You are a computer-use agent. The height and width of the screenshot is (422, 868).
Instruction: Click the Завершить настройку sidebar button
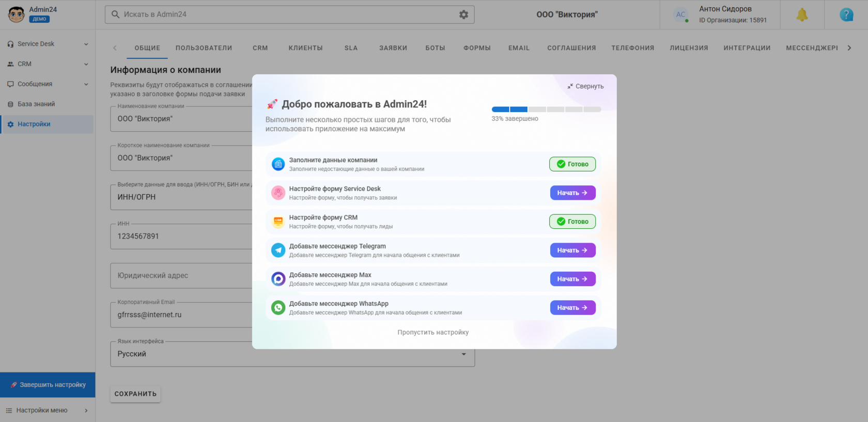(x=48, y=385)
